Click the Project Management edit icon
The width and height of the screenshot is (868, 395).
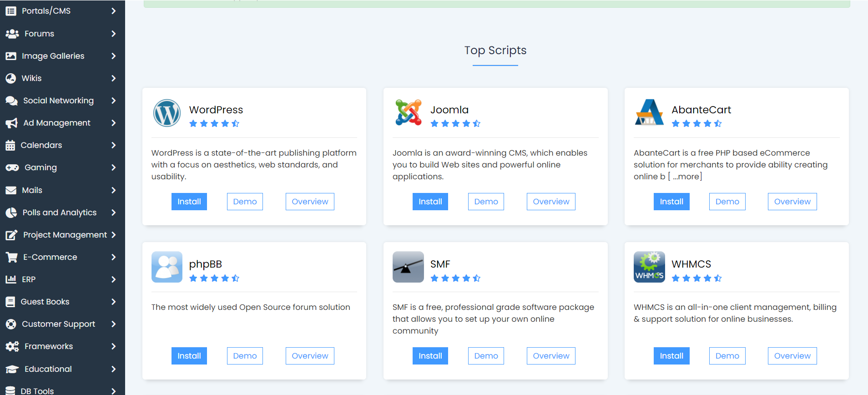click(x=11, y=235)
